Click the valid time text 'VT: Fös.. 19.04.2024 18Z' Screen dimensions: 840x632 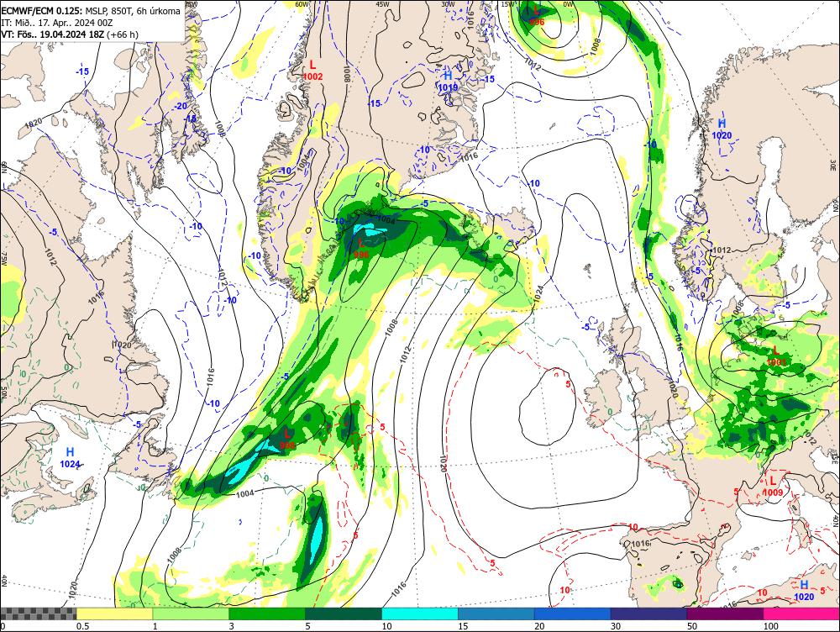click(x=52, y=34)
